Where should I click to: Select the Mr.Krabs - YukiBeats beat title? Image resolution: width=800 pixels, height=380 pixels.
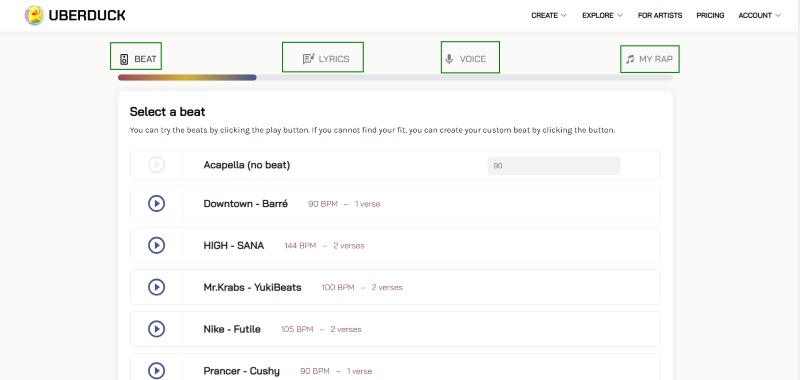coord(253,287)
